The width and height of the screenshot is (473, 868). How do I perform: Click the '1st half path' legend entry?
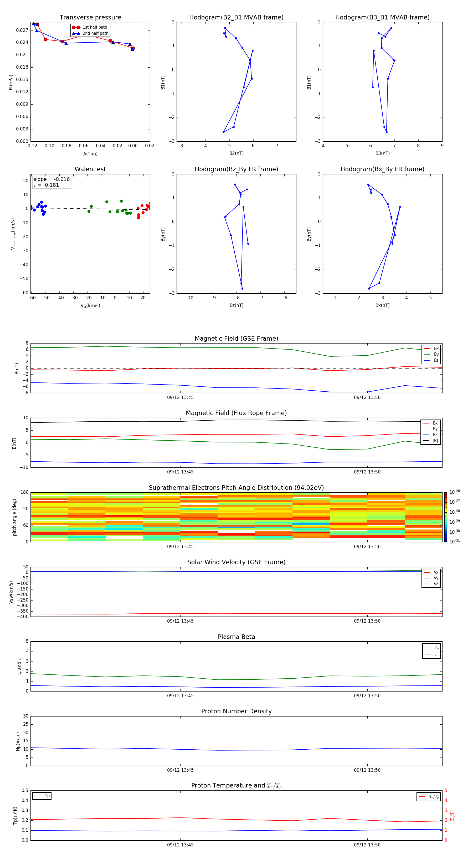(90, 27)
